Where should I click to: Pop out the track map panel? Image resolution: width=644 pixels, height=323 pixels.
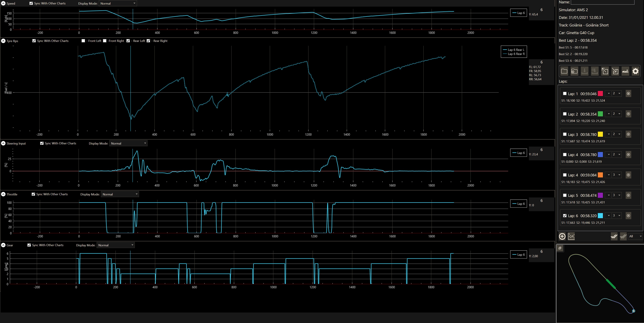coord(560,248)
